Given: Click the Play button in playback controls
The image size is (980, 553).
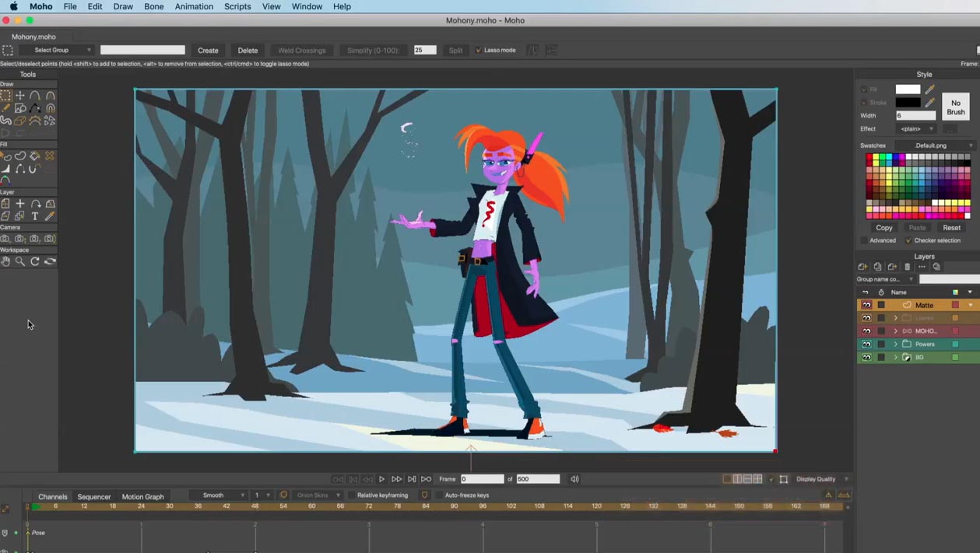Looking at the screenshot, I should point(381,479).
